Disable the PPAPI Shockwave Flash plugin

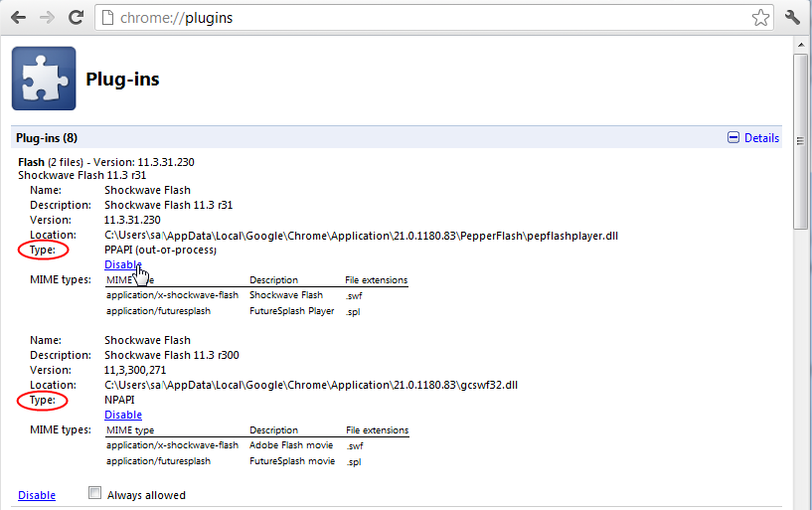[122, 264]
